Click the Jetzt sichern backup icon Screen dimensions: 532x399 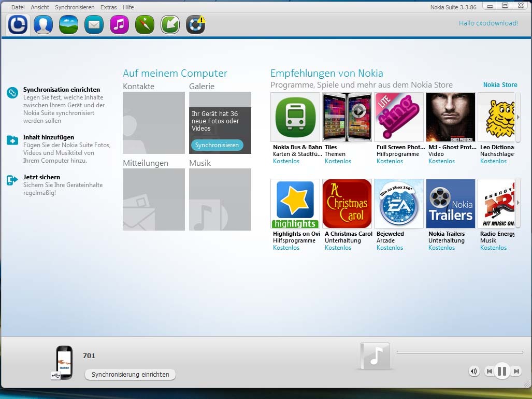(x=12, y=180)
